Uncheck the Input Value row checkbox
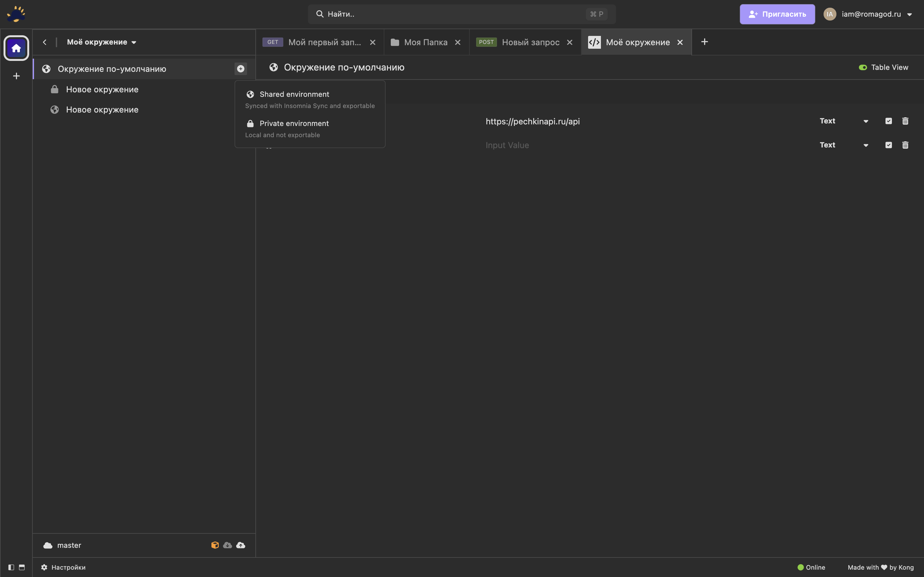The height and width of the screenshot is (577, 924). click(888, 145)
